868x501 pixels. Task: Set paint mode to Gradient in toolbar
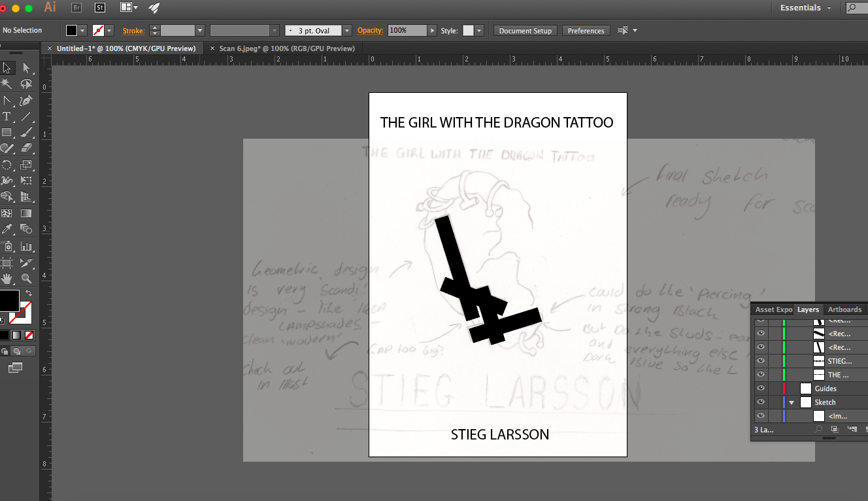point(16,335)
